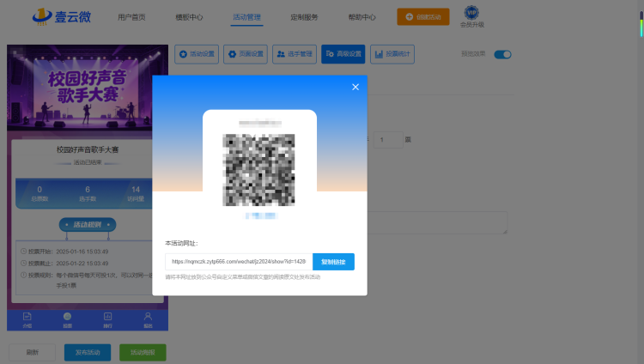Click the 校园好声音歌手大赛 title in preview
The height and width of the screenshot is (364, 644).
click(x=88, y=149)
